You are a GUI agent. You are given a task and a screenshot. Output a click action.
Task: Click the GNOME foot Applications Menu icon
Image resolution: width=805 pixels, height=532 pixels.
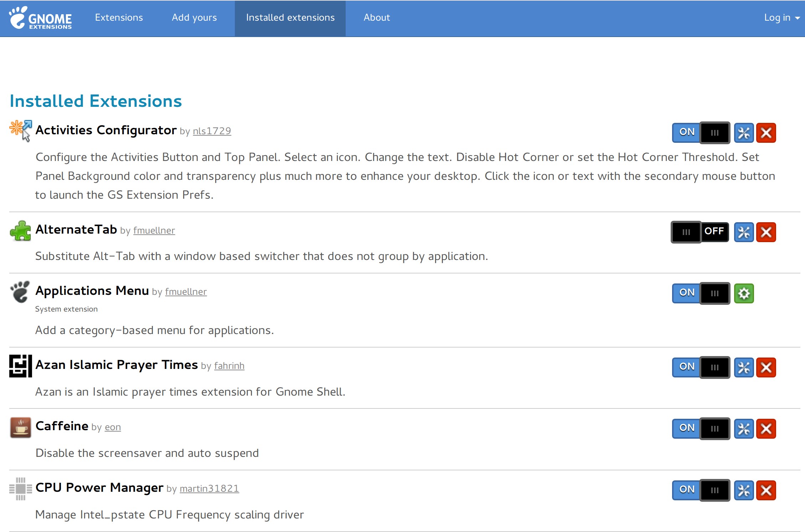coord(20,292)
